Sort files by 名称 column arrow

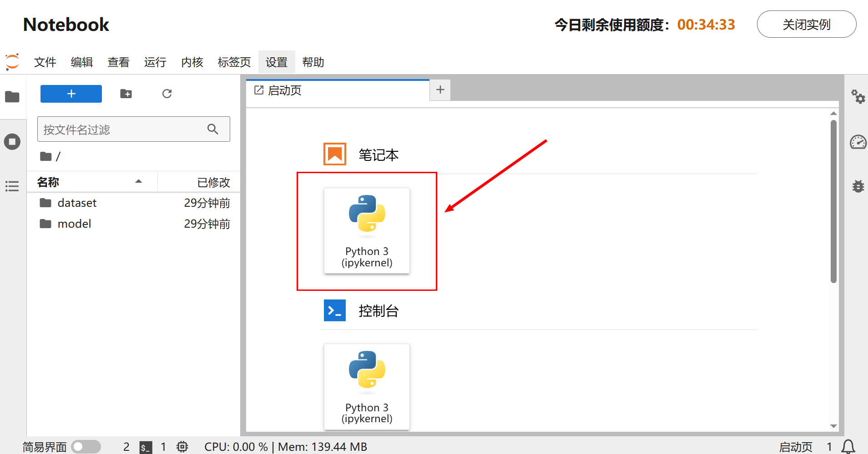coord(139,181)
